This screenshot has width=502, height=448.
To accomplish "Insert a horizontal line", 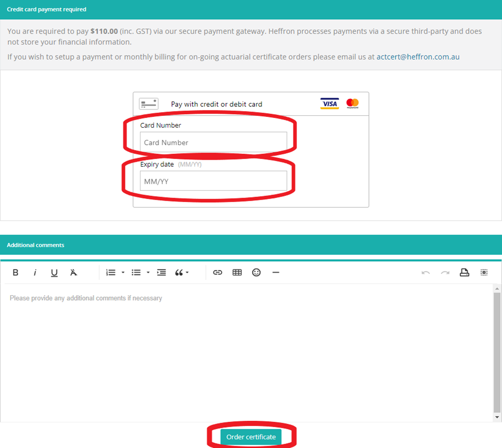I will tap(276, 273).
